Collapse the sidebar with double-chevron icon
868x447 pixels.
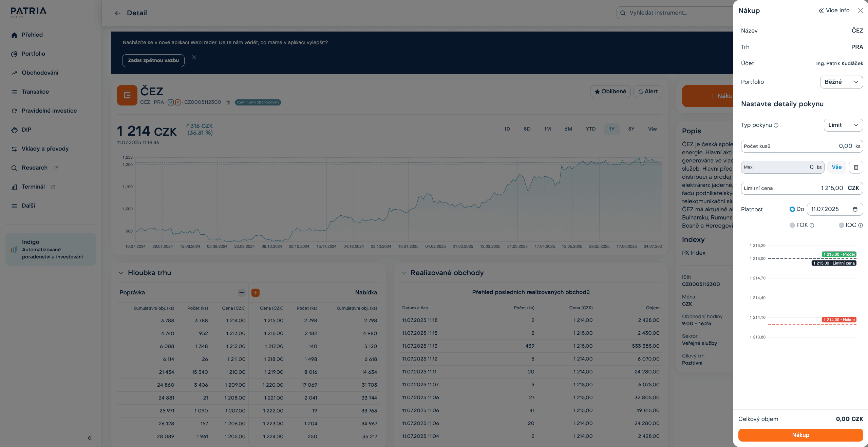point(90,438)
